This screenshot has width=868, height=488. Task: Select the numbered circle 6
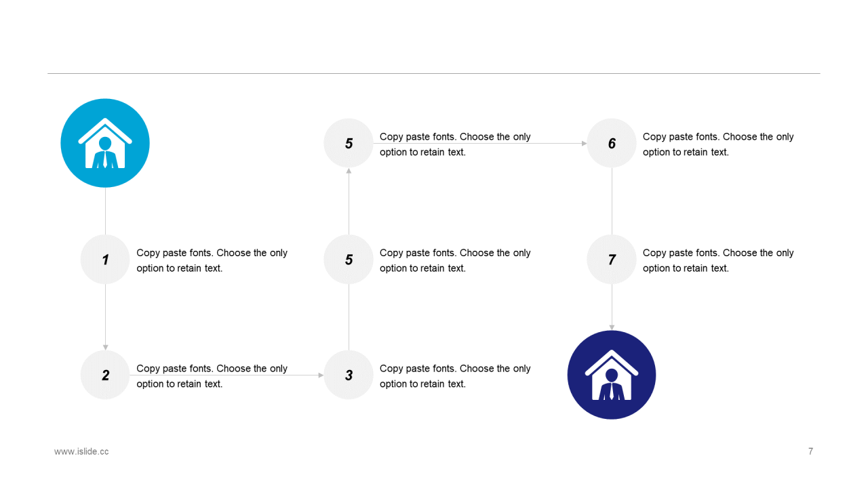[x=612, y=143]
